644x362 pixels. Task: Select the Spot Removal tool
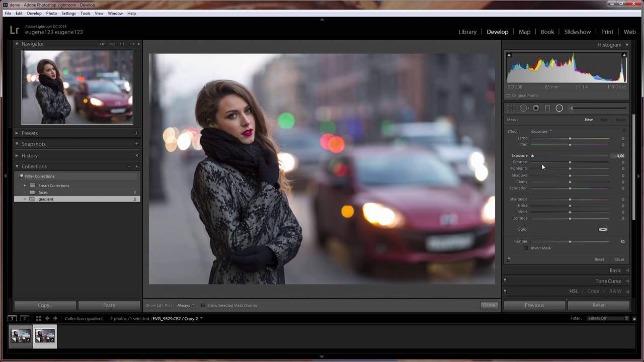pyautogui.click(x=524, y=108)
